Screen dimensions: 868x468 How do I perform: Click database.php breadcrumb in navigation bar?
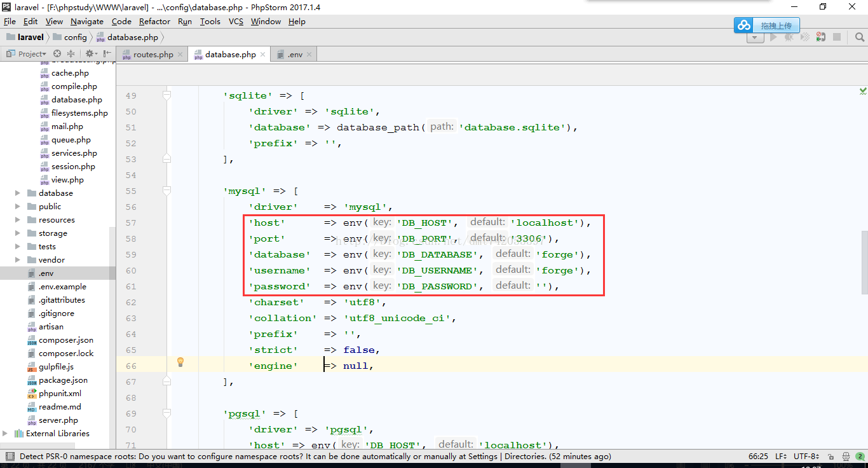(128, 38)
